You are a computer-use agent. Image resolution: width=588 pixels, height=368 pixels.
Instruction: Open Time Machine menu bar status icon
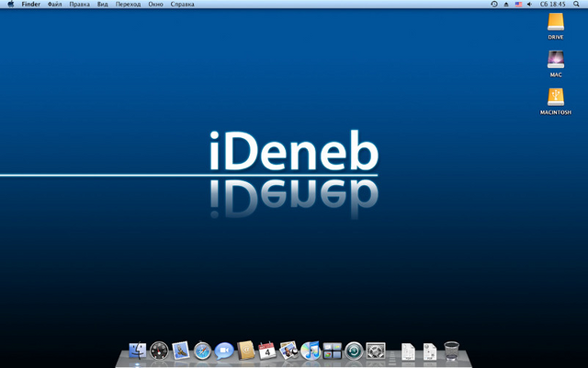494,4
